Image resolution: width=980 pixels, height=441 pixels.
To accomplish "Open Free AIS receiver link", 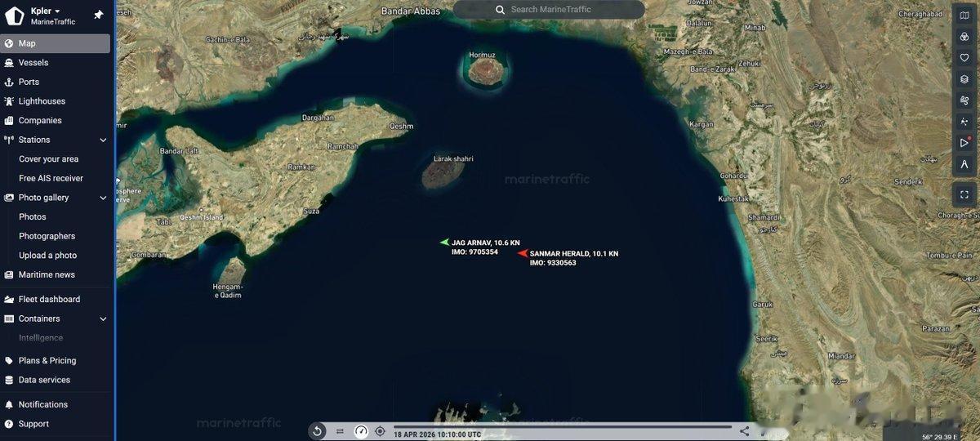I will pos(51,178).
